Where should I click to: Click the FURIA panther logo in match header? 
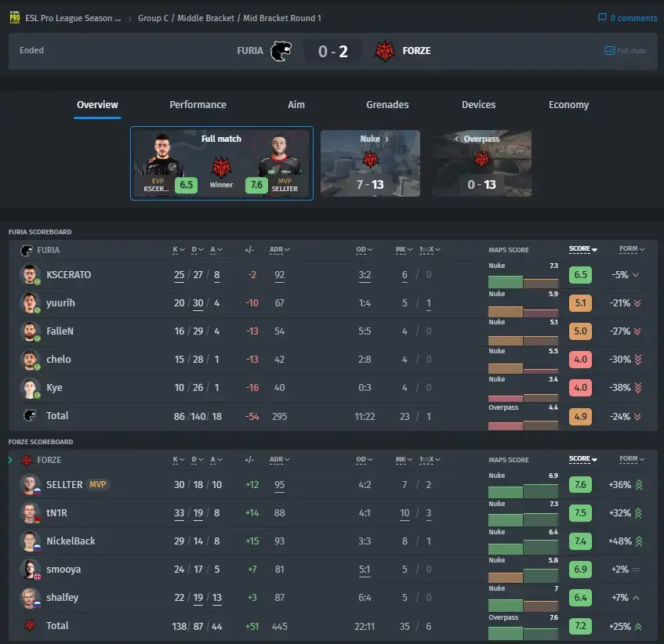pyautogui.click(x=281, y=51)
